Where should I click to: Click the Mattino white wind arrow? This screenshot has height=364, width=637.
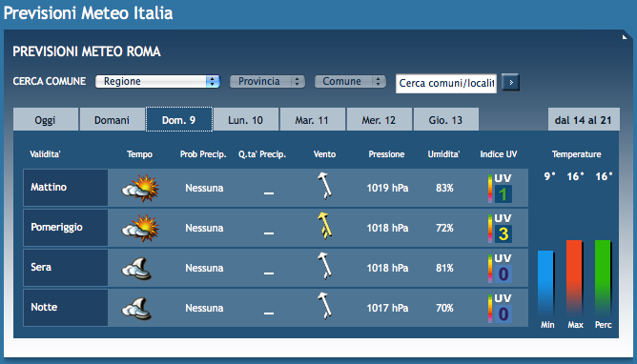(324, 186)
